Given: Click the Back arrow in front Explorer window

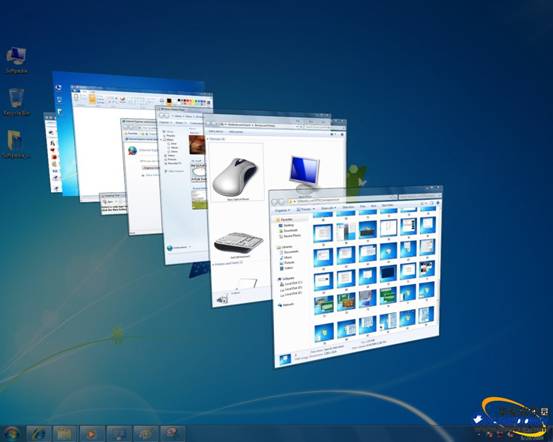Looking at the screenshot, I should pos(274,202).
